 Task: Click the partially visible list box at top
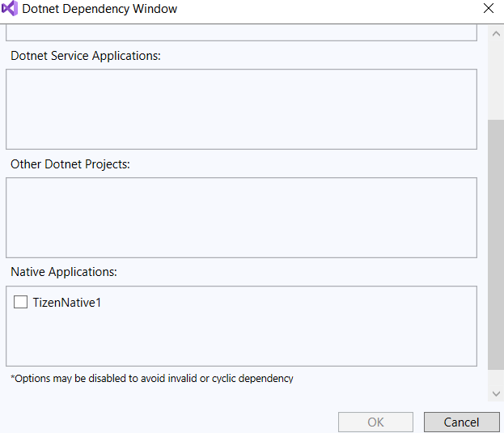[241, 32]
